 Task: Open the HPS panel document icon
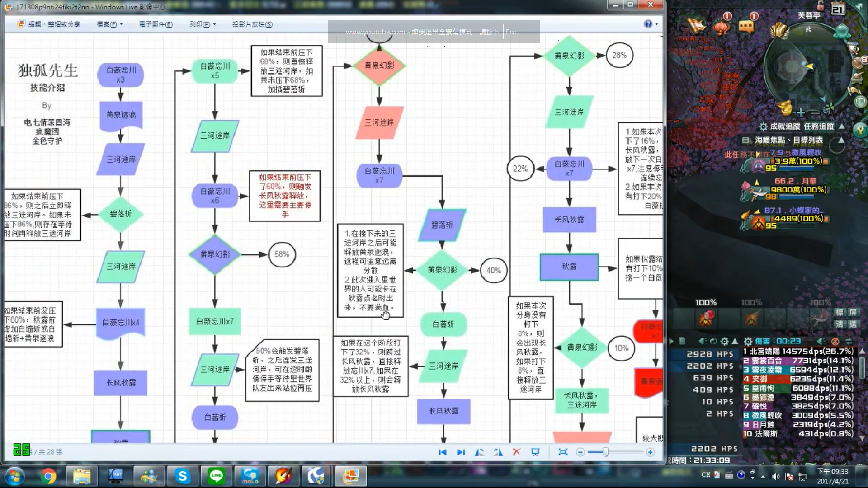pos(683,341)
